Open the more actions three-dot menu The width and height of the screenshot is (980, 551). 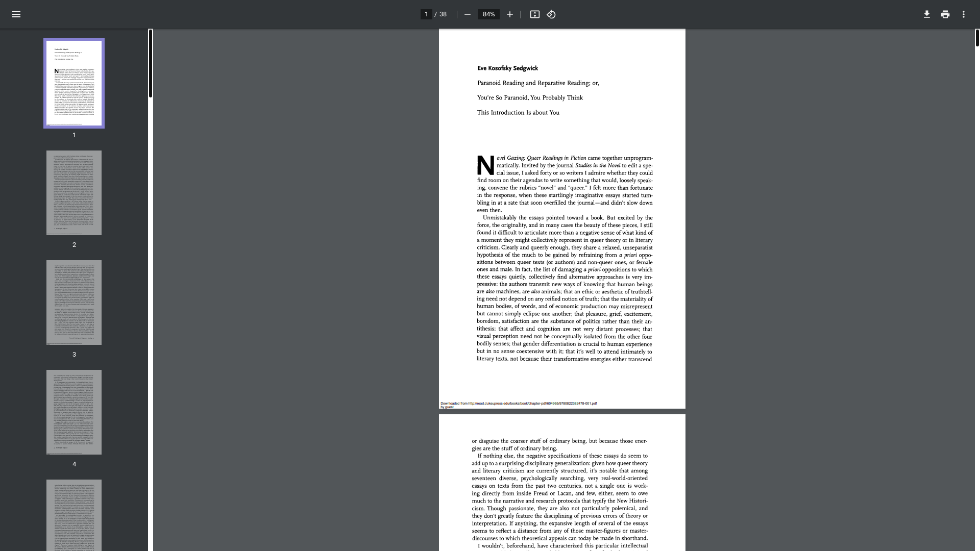[964, 14]
